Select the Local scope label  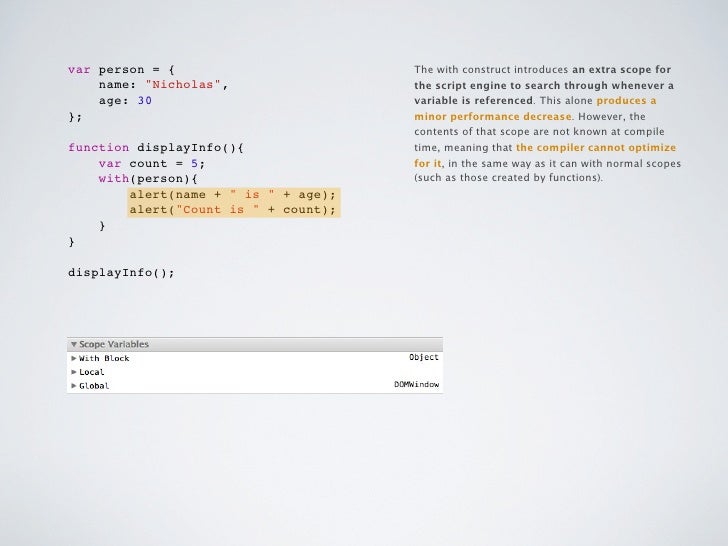coord(91,372)
